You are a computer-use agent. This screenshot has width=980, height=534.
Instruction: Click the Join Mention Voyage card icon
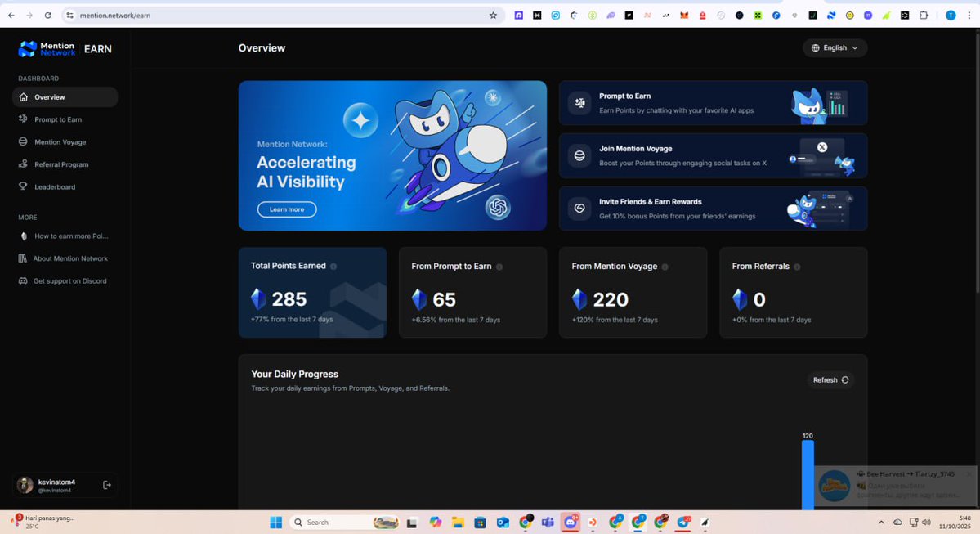[x=580, y=155]
